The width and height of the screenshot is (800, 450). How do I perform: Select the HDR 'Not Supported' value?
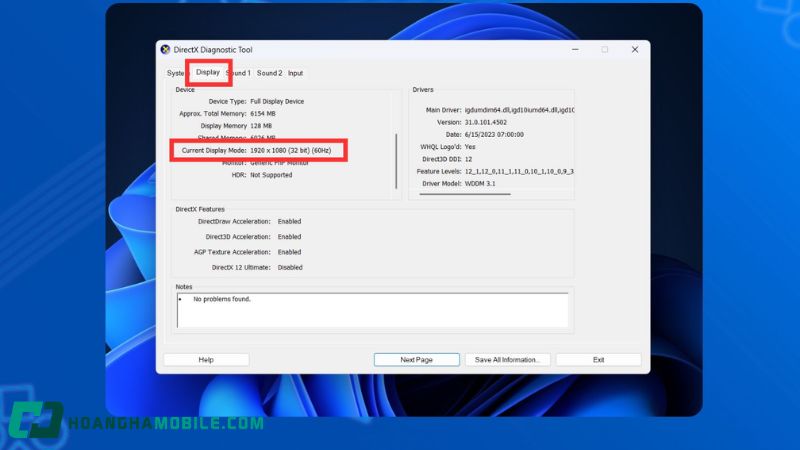(x=271, y=175)
